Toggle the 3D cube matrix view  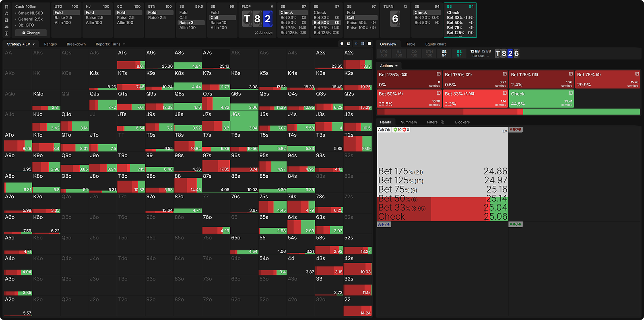pos(342,44)
